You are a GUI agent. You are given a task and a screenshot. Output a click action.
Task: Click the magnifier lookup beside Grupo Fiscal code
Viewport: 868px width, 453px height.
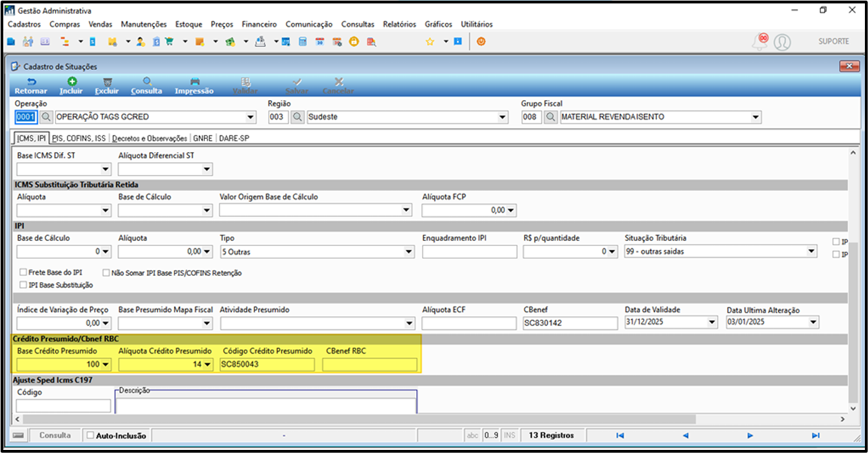(x=550, y=117)
